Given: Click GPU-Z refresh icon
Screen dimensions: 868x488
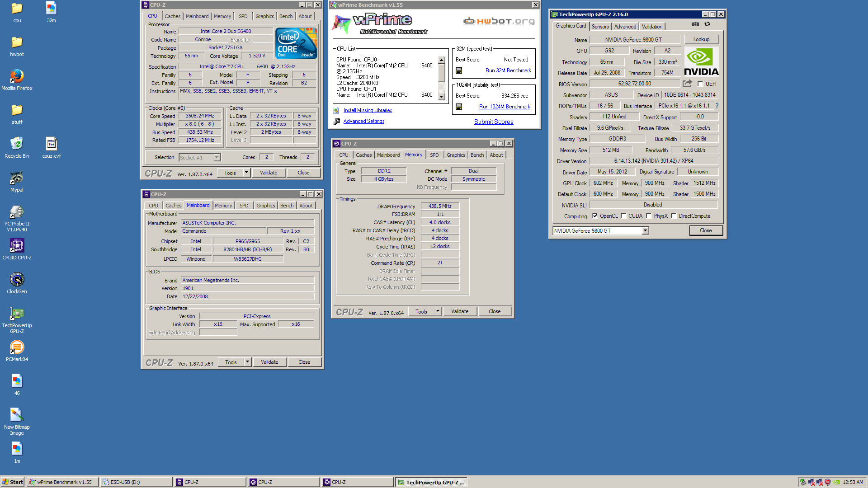Looking at the screenshot, I should click(707, 24).
